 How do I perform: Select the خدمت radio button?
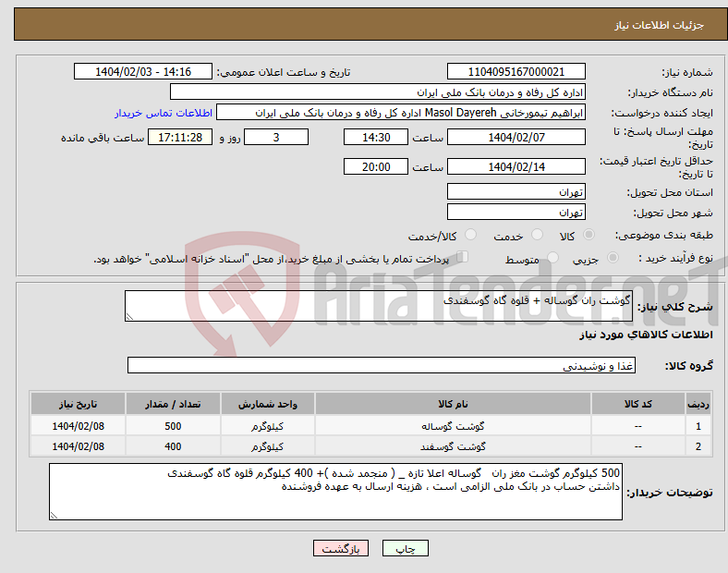point(537,235)
